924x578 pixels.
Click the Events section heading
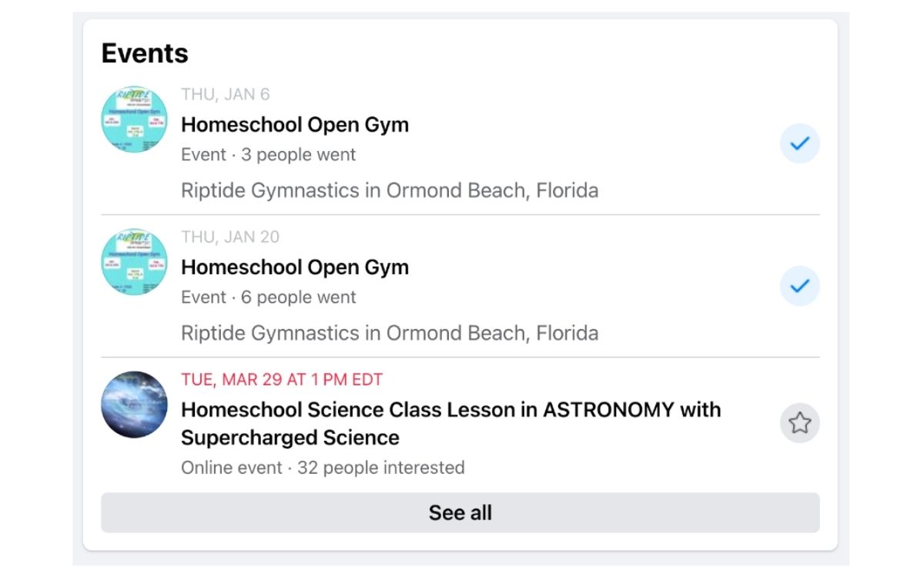tap(145, 53)
